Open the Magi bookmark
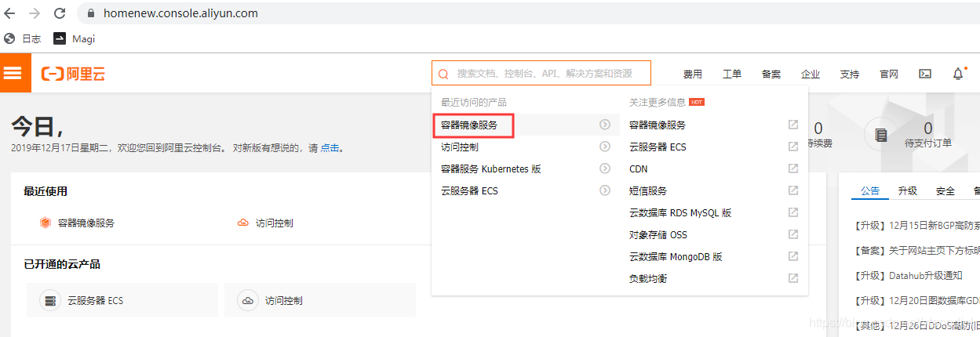The height and width of the screenshot is (337, 980). 75,38
